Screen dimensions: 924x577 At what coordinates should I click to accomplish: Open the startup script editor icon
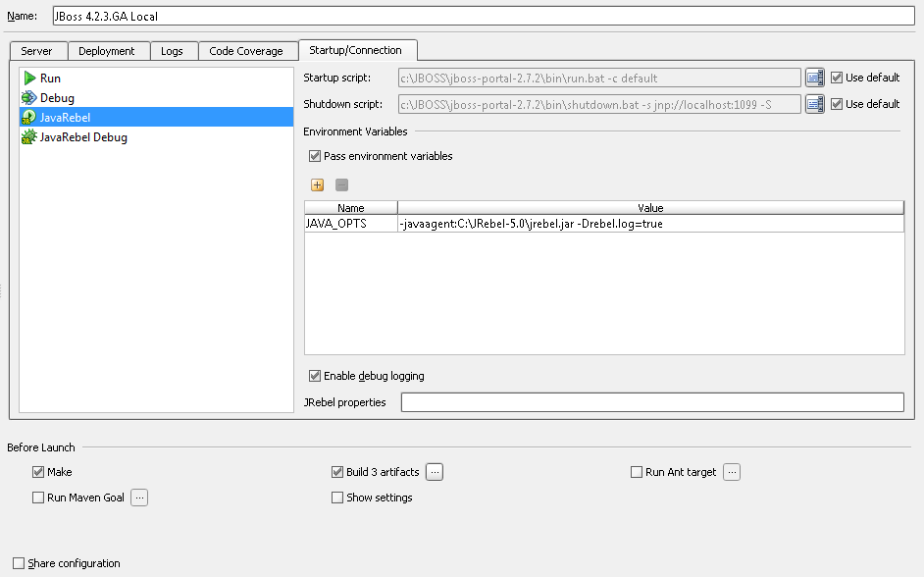coord(814,78)
